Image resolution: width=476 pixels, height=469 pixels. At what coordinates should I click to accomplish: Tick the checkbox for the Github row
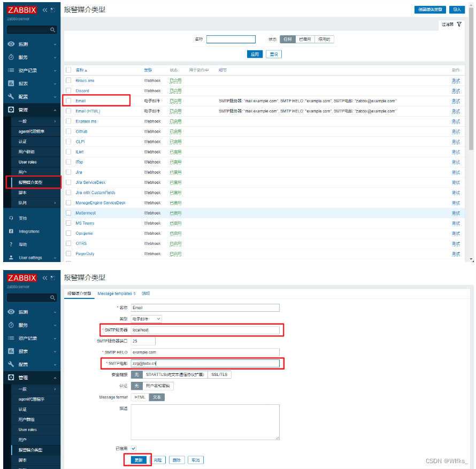click(x=68, y=132)
